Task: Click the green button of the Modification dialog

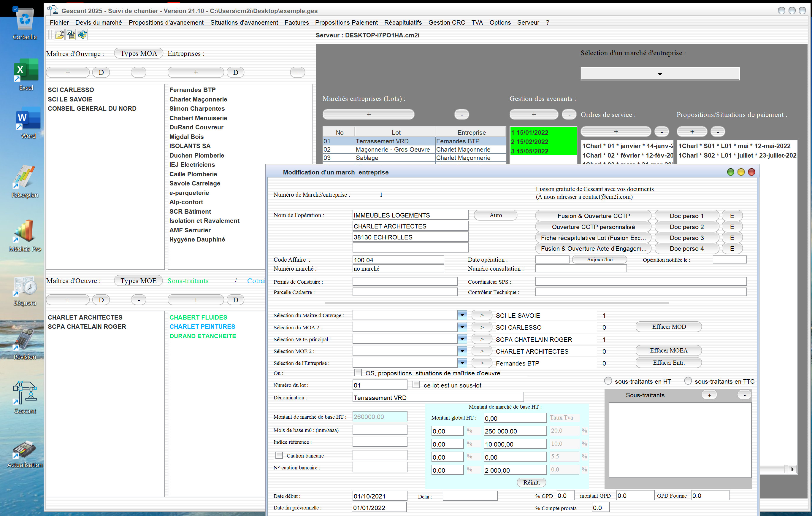Action: (x=730, y=172)
